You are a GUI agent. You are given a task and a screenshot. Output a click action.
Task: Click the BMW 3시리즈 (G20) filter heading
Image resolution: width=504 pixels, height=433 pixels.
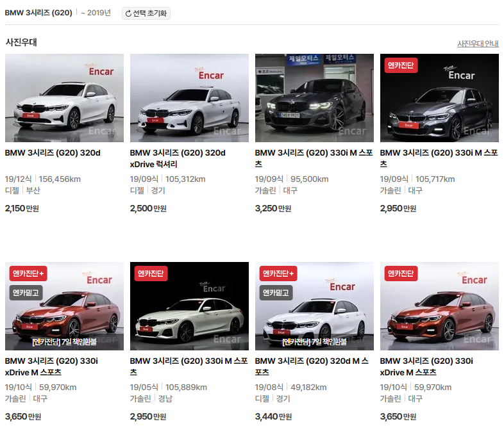[38, 13]
